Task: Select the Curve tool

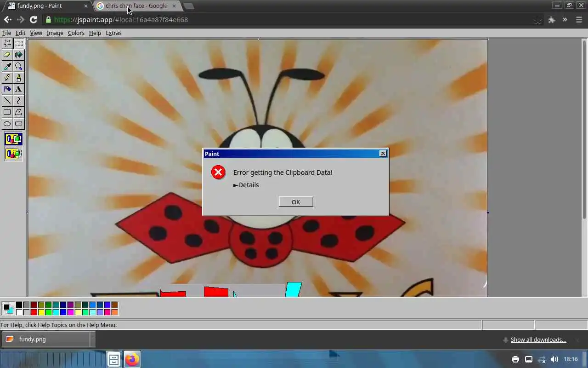Action: 19,101
